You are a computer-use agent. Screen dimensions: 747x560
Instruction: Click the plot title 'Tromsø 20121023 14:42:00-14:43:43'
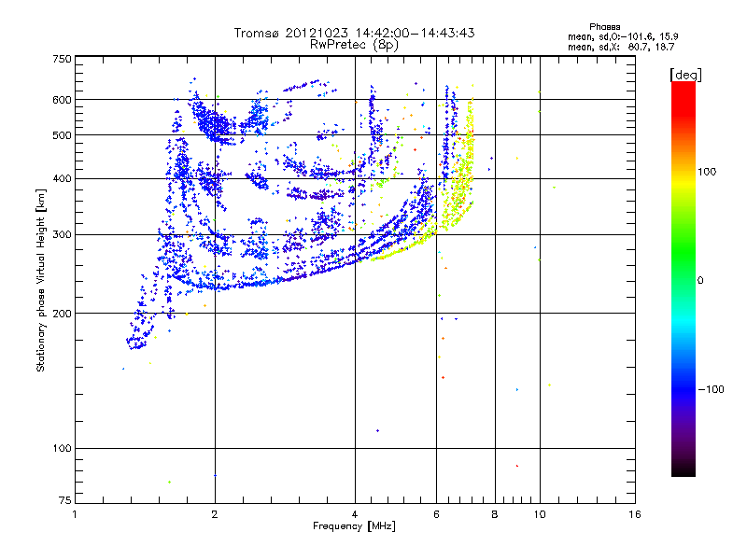(x=354, y=33)
